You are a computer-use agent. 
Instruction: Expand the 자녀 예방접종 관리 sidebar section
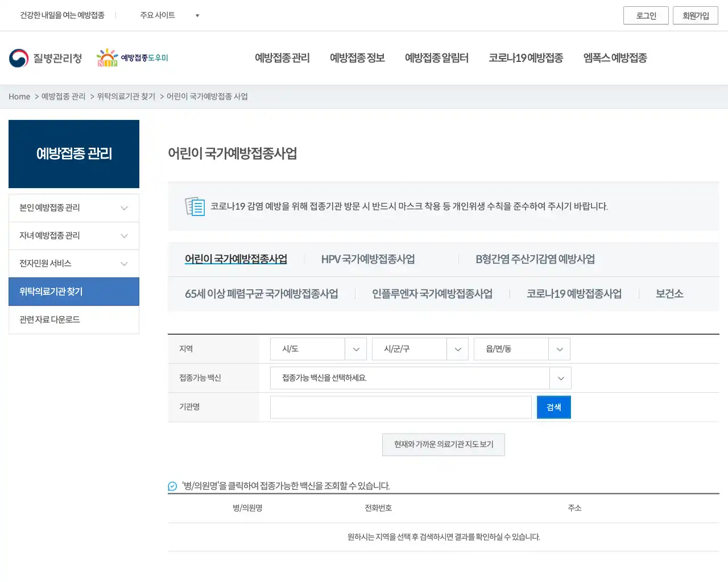coord(73,235)
